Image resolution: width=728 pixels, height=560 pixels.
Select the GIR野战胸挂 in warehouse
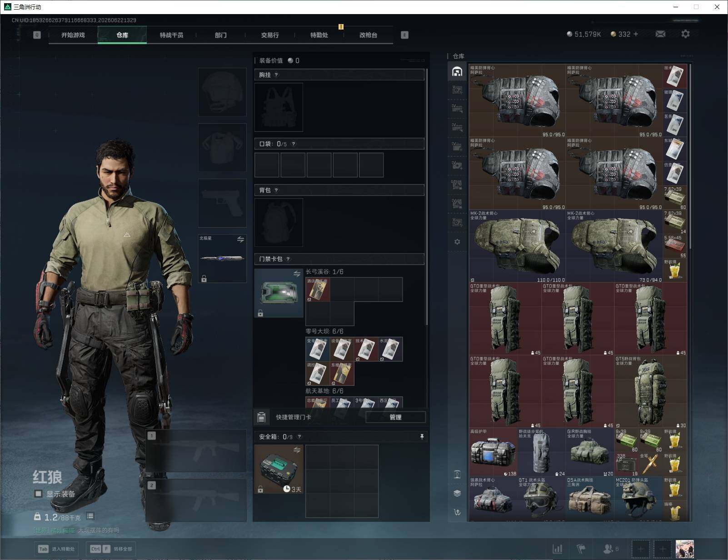[x=590, y=453]
